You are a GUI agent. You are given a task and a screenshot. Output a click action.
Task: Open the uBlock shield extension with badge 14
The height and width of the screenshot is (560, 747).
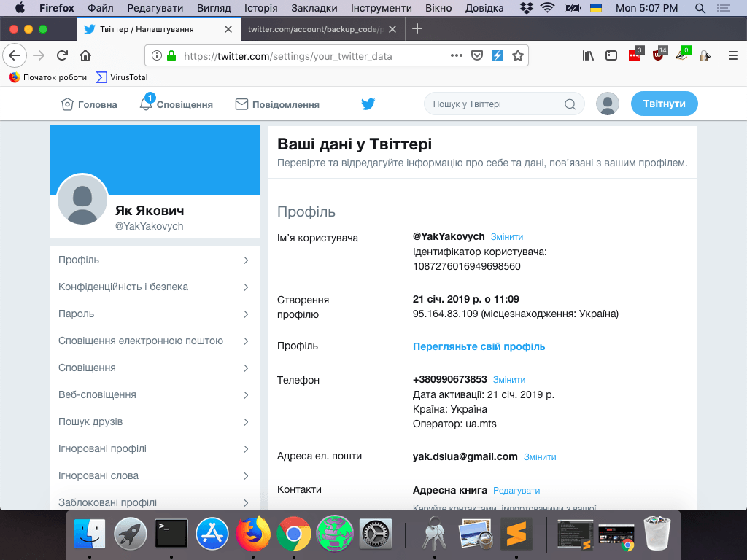coord(659,55)
